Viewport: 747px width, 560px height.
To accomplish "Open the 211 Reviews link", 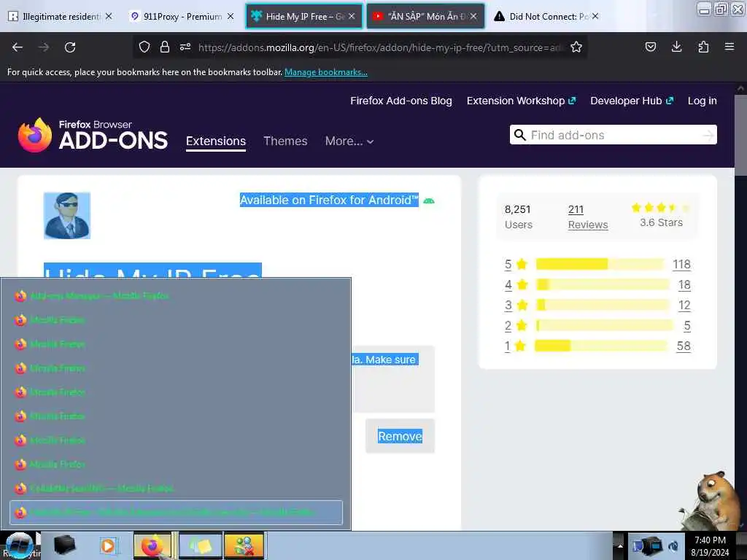I will point(588,217).
